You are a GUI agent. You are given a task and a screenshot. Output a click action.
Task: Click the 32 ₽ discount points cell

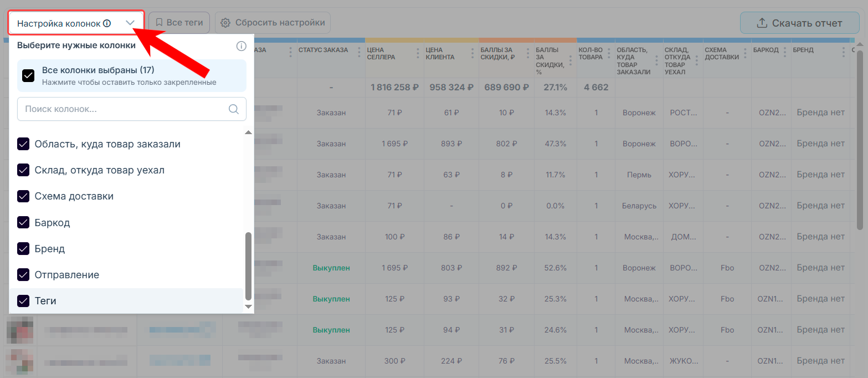pos(507,299)
